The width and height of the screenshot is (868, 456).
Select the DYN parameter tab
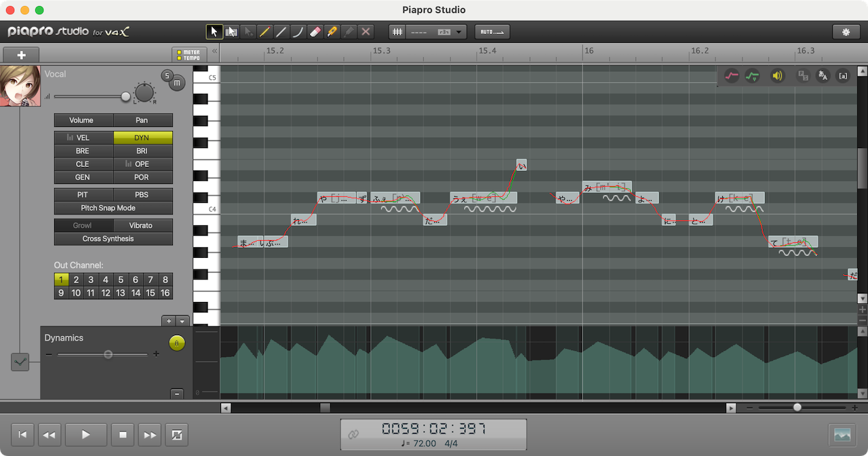(x=142, y=137)
